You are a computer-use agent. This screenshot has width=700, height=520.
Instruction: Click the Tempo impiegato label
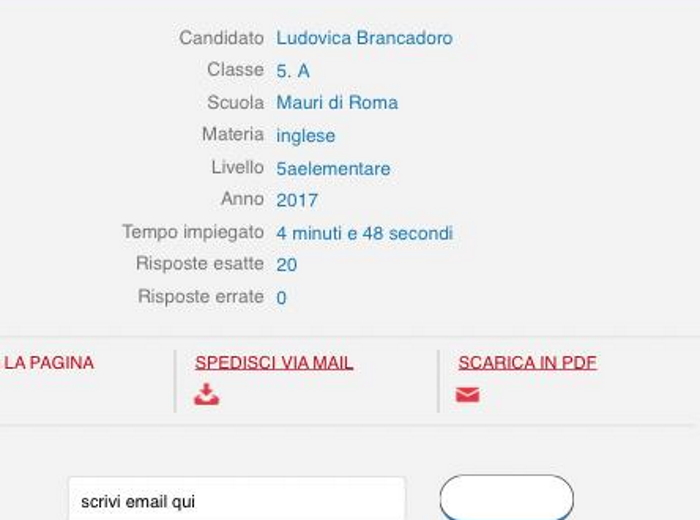tap(193, 233)
